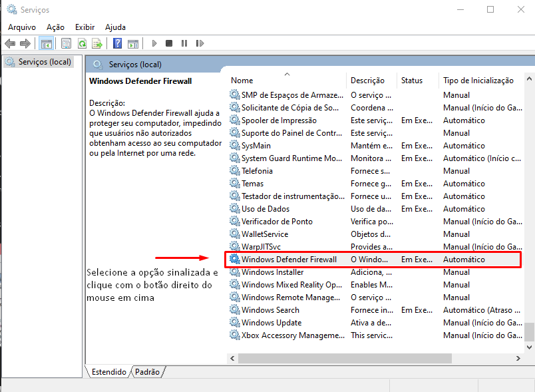Select Testador de instrumentação... service
Screen dimensions: 535x392
[x=293, y=196]
